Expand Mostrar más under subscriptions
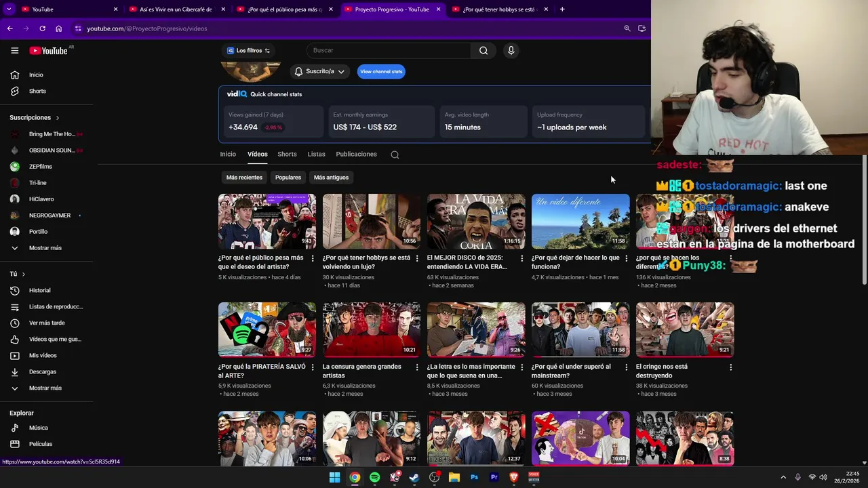This screenshot has width=868, height=488. click(45, 248)
